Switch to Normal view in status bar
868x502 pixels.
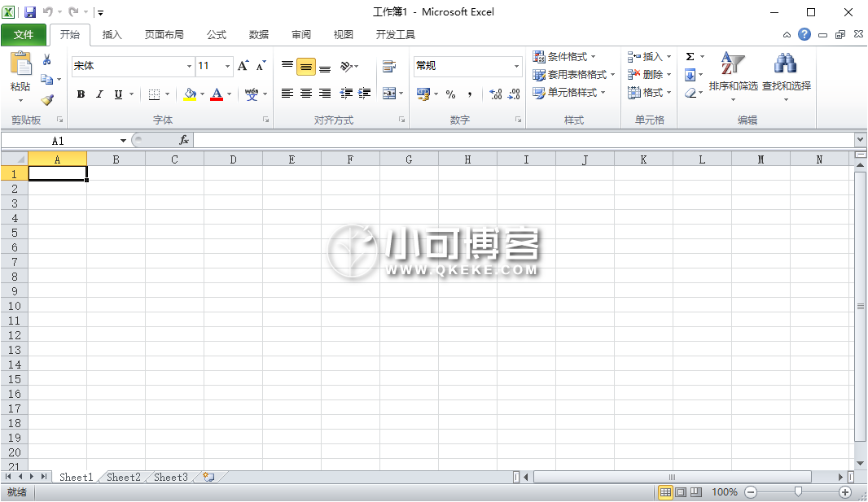(665, 492)
